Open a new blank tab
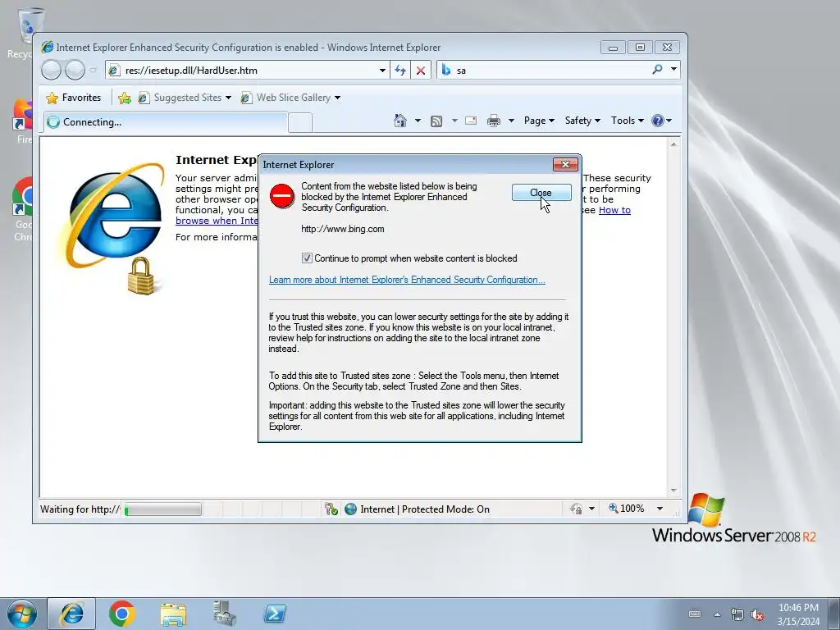Viewport: 840px width, 630px height. pyautogui.click(x=300, y=123)
